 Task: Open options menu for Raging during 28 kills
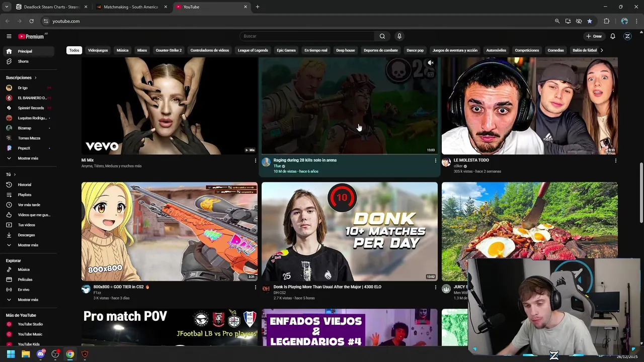[436, 160]
